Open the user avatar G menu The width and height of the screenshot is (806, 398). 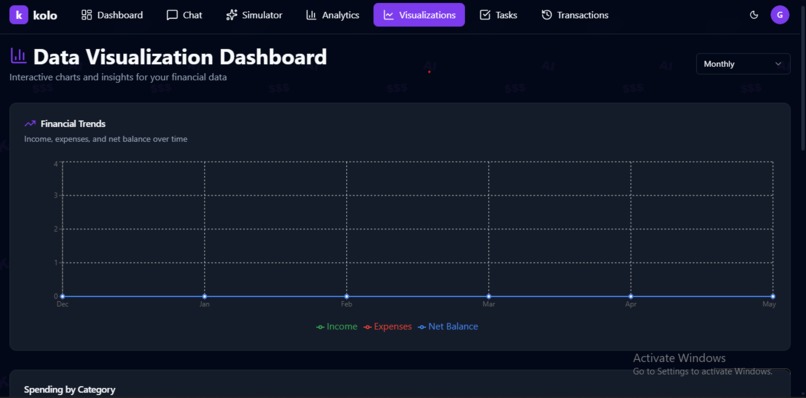pyautogui.click(x=780, y=15)
